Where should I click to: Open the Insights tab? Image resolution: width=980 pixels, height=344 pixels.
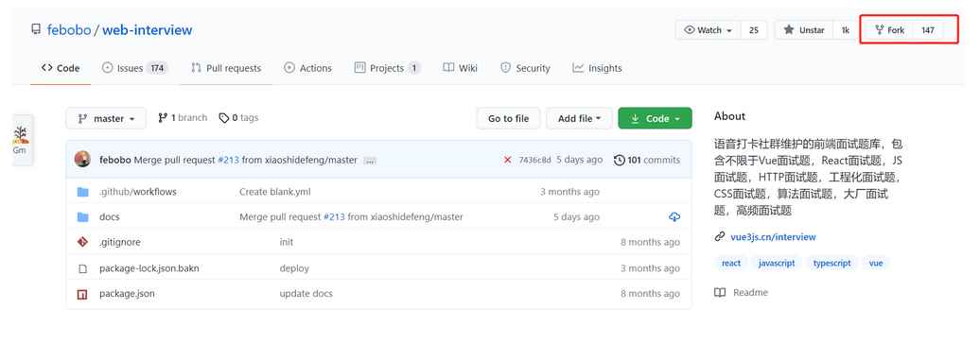pyautogui.click(x=598, y=68)
